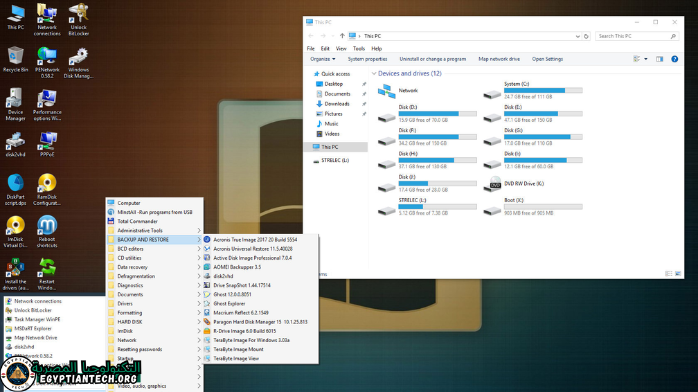Collapse Devices and drives group
This screenshot has height=392, width=698.
click(x=374, y=73)
